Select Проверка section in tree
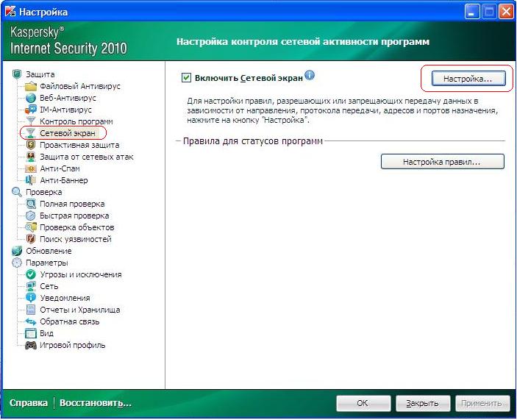The height and width of the screenshot is (420, 517). tap(44, 192)
